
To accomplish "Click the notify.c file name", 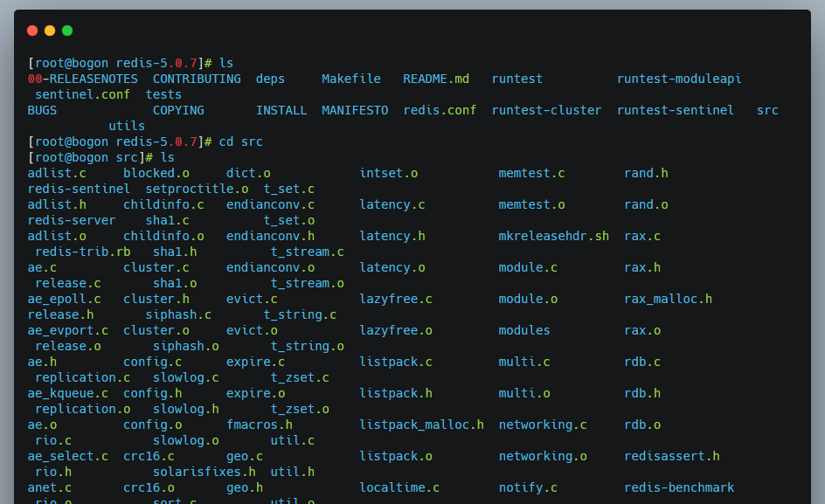I will (x=528, y=487).
